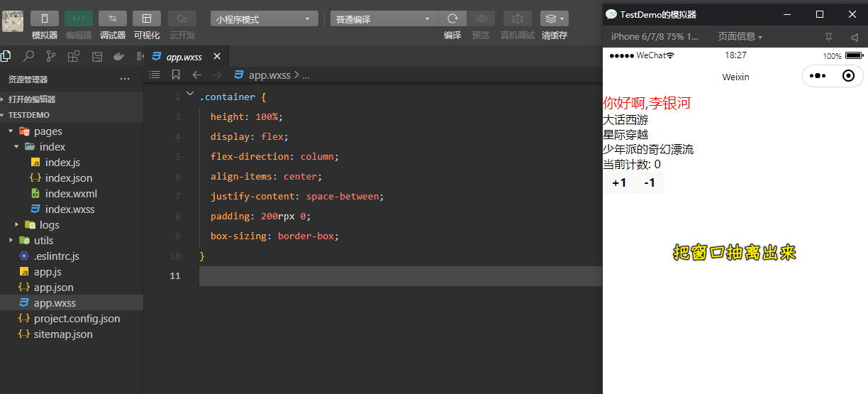Click the outline list icon in editor toolbar

tap(155, 75)
